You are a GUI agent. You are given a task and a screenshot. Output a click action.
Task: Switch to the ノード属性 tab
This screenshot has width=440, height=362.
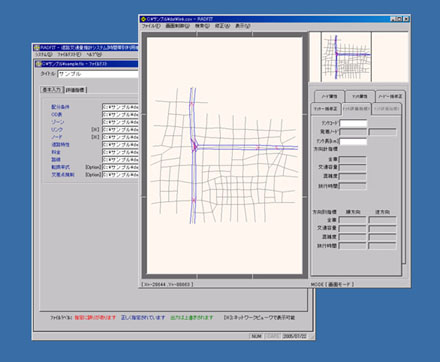pos(329,96)
